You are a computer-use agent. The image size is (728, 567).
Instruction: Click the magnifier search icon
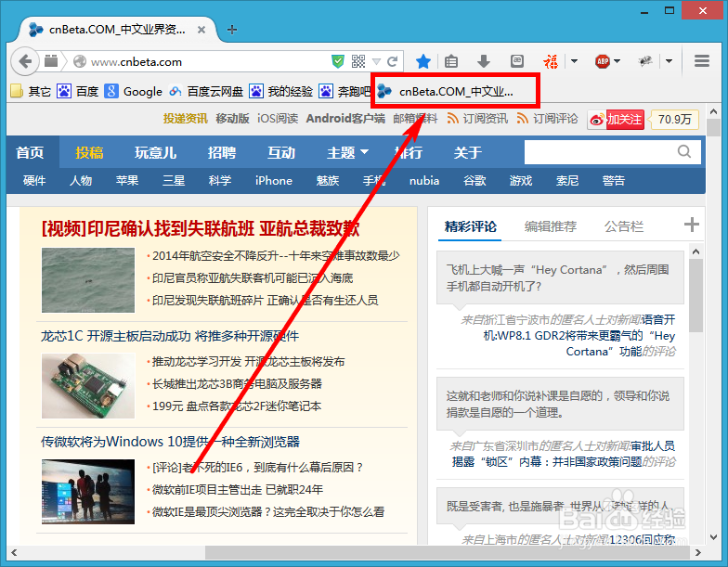684,152
